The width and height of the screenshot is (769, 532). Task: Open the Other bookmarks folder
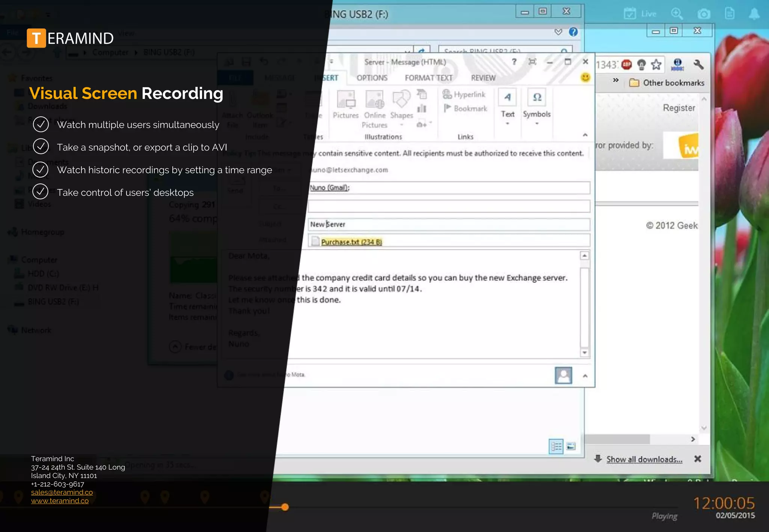tap(667, 83)
